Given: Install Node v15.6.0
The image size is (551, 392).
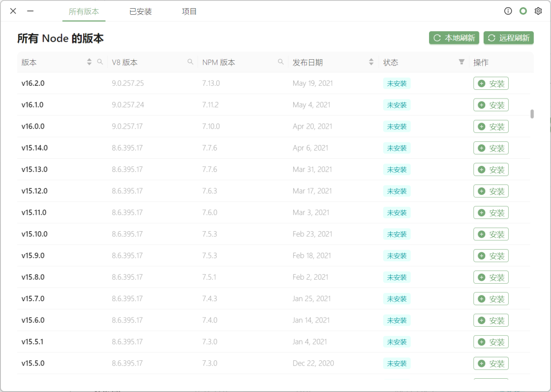Looking at the screenshot, I should coord(491,320).
